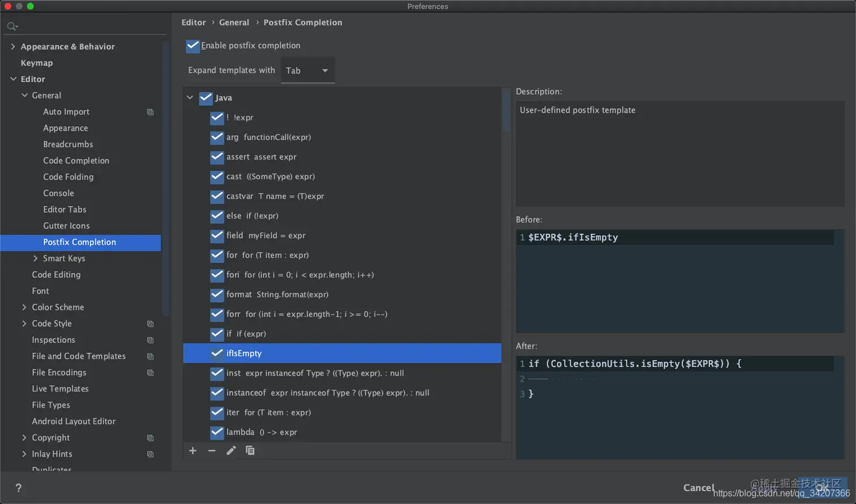Open Breadcrumbs settings page
The width and height of the screenshot is (856, 504).
tap(68, 144)
